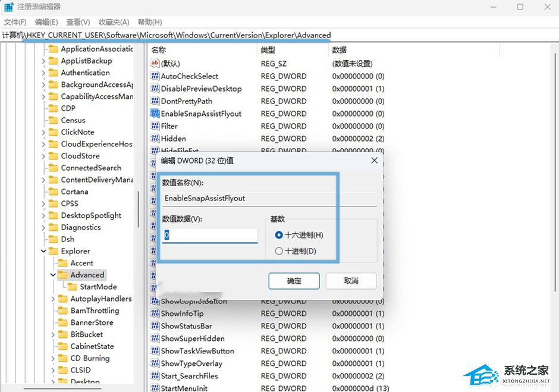Select the Filter DWORD icon

click(155, 126)
